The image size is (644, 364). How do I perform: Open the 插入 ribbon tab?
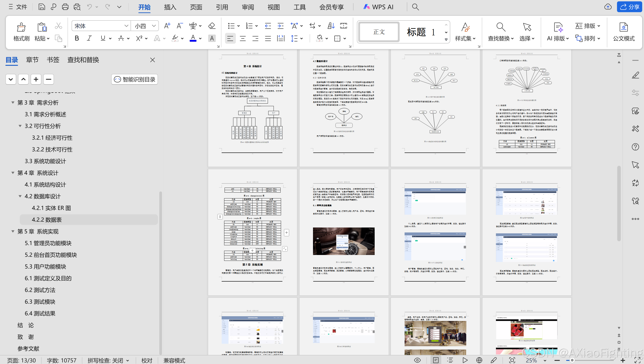pos(170,7)
